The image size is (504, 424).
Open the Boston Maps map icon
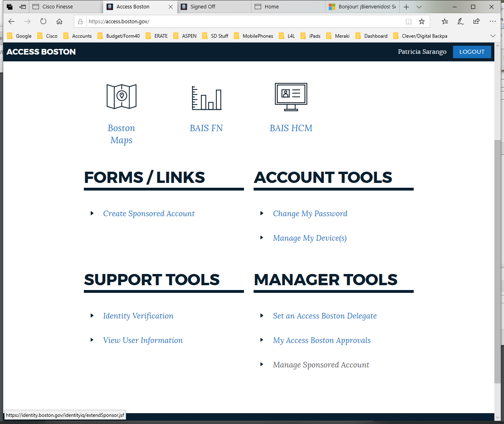coord(122,96)
